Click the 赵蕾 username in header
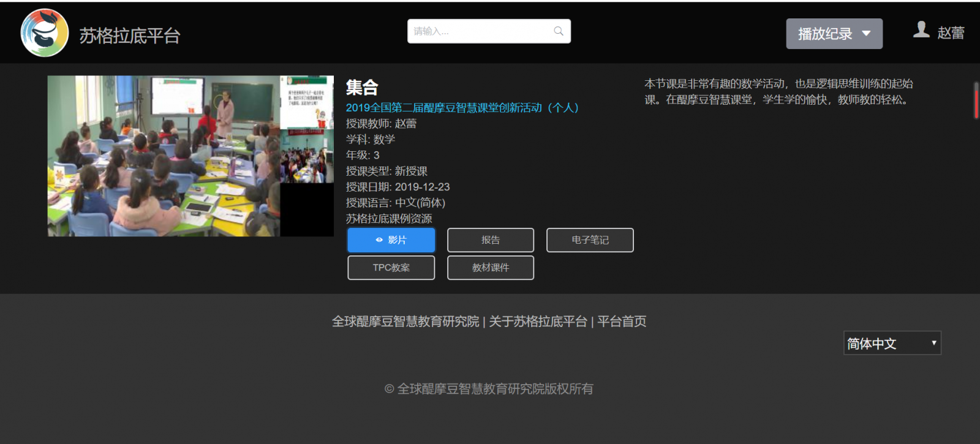 (951, 33)
